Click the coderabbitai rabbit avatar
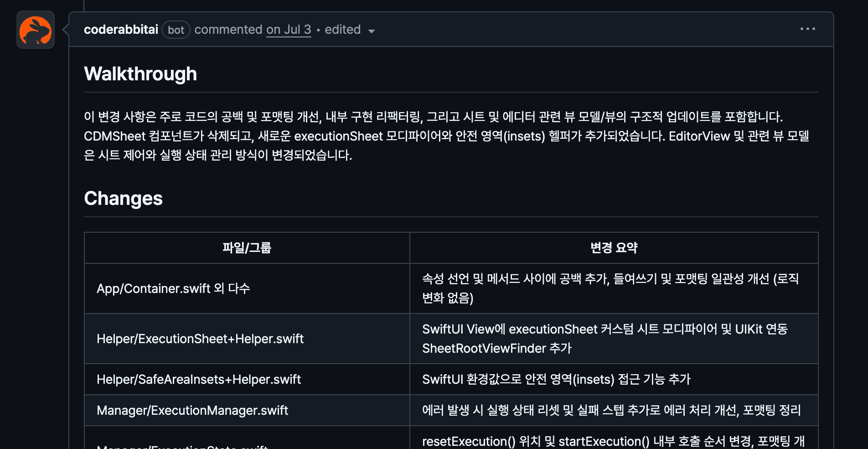 (35, 30)
